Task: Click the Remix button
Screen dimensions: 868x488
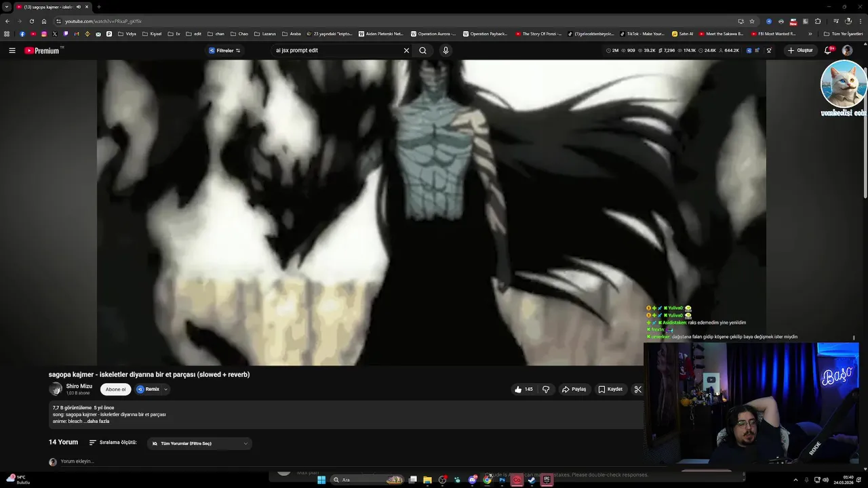Action: [149, 389]
